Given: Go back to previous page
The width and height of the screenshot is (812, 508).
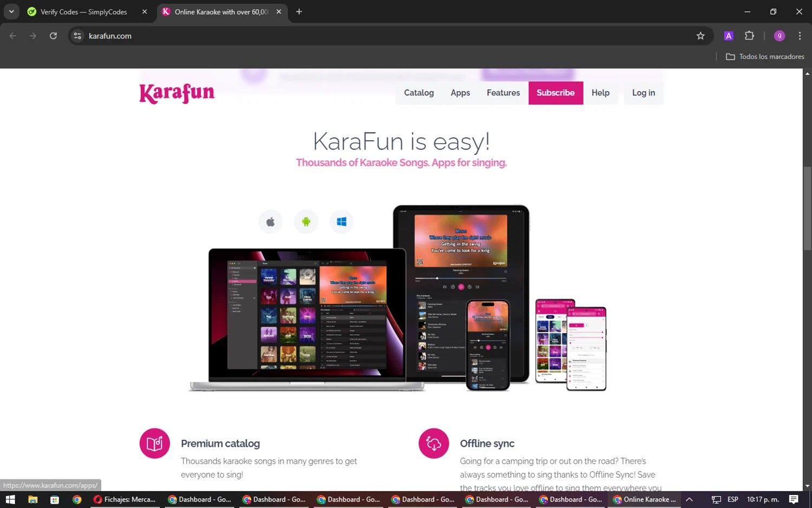Looking at the screenshot, I should 13,36.
